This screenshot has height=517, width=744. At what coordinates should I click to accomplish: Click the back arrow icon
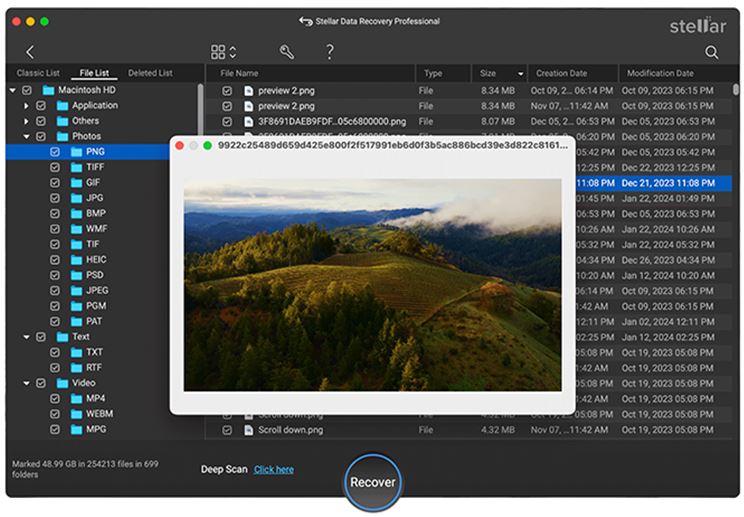point(30,52)
